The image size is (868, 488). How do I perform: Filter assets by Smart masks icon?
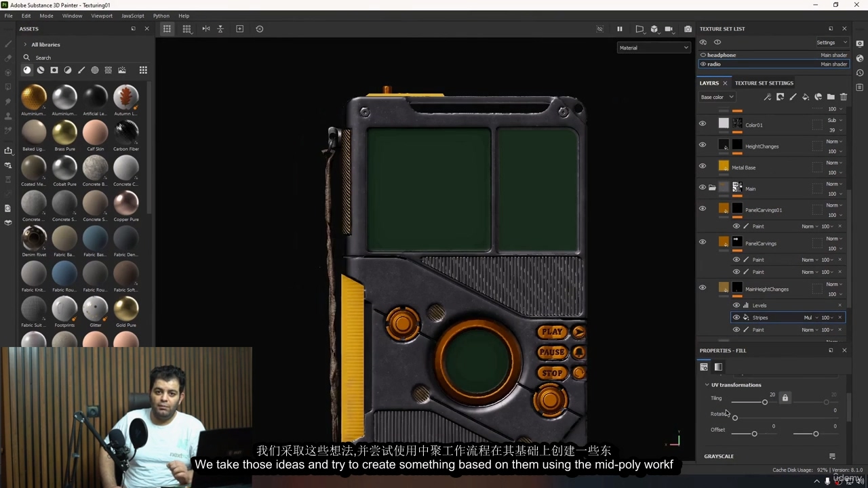click(54, 70)
